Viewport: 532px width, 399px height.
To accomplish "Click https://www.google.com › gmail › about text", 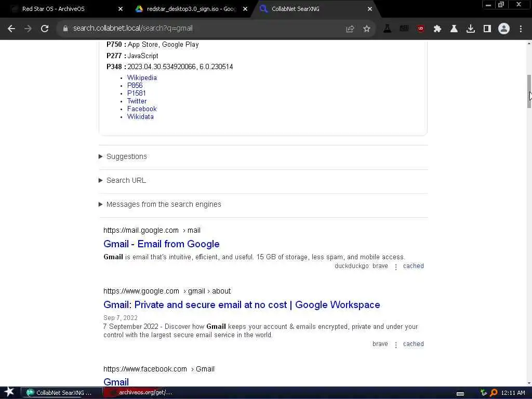I will coord(167,291).
